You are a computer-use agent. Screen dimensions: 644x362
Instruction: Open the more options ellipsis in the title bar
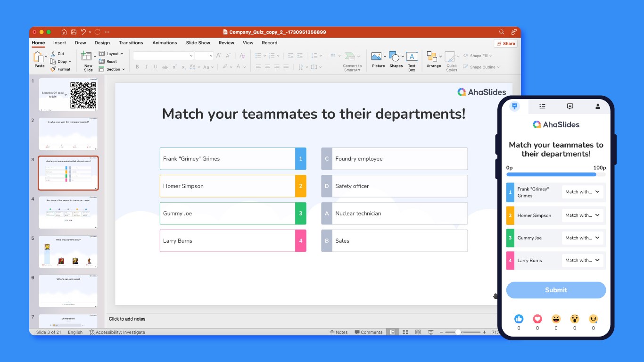coord(107,32)
